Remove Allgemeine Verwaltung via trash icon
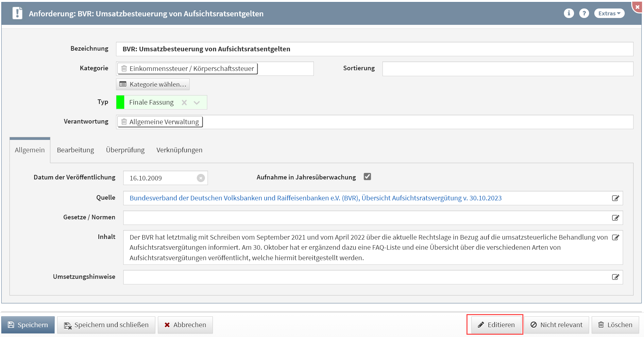The image size is (644, 337). point(124,122)
